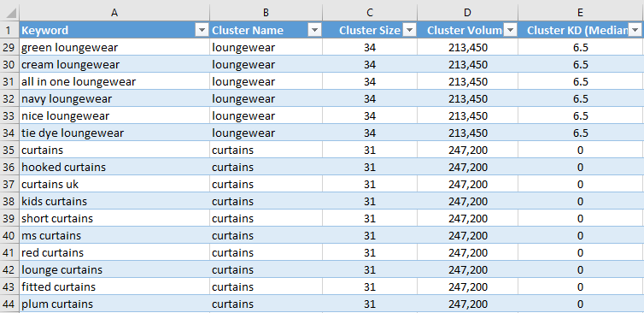Click the 'Keyword' header cell

(114, 30)
